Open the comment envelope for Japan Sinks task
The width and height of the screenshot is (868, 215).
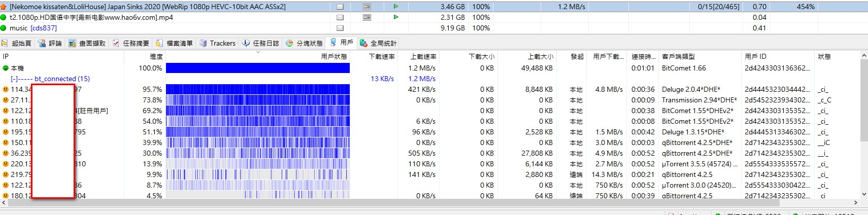pyautogui.click(x=340, y=7)
